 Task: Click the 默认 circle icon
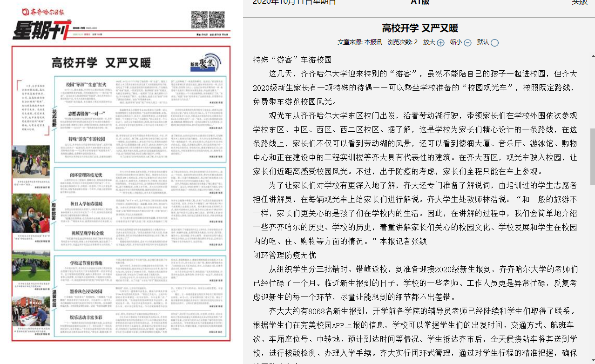[494, 43]
